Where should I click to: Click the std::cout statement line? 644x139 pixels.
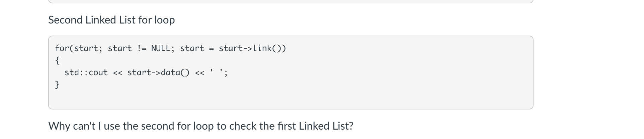[146, 73]
